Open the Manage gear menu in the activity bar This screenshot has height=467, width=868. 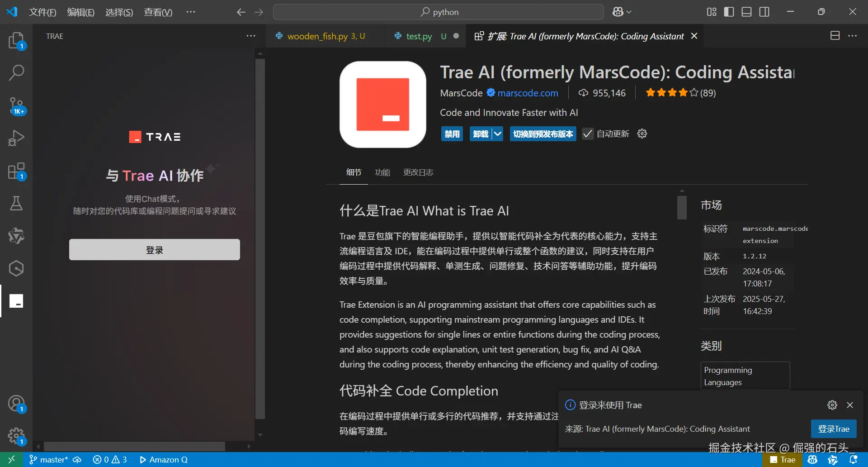(x=16, y=436)
